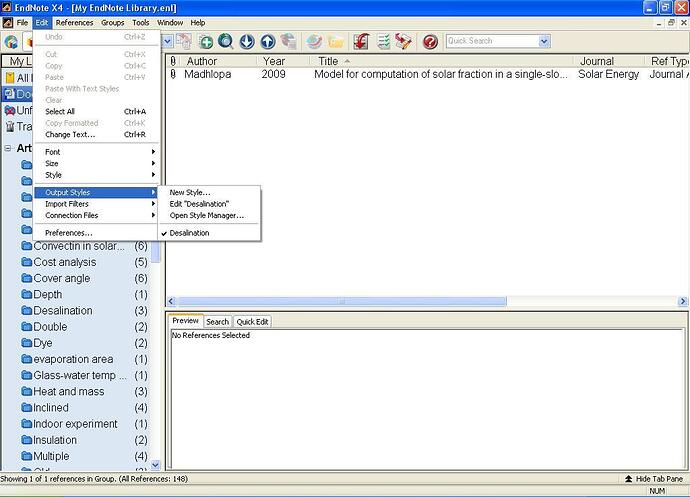Click the horizontal scrollbar thumb in reference list
690x497 pixels.
342,302
